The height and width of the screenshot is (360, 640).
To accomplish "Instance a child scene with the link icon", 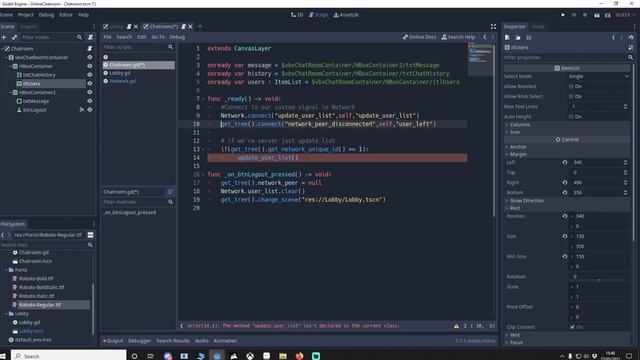I will point(14,37).
